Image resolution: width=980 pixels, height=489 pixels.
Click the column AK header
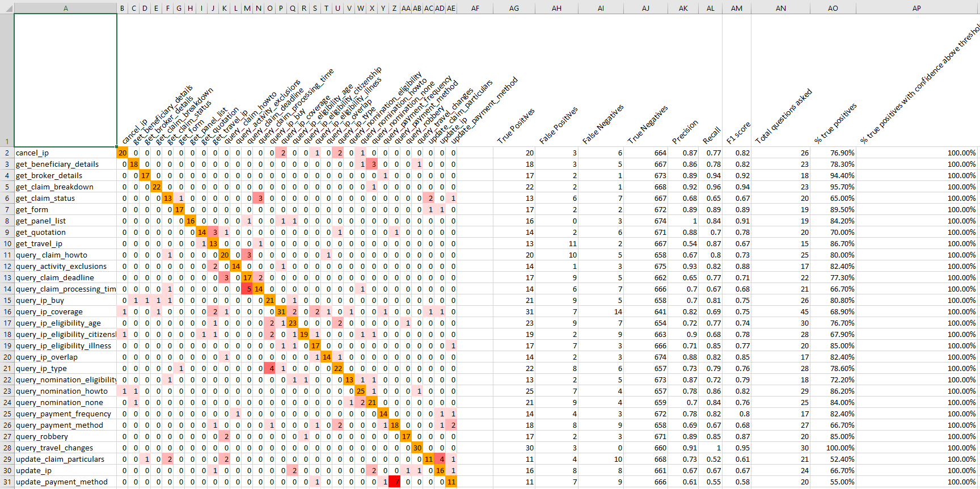pos(683,9)
